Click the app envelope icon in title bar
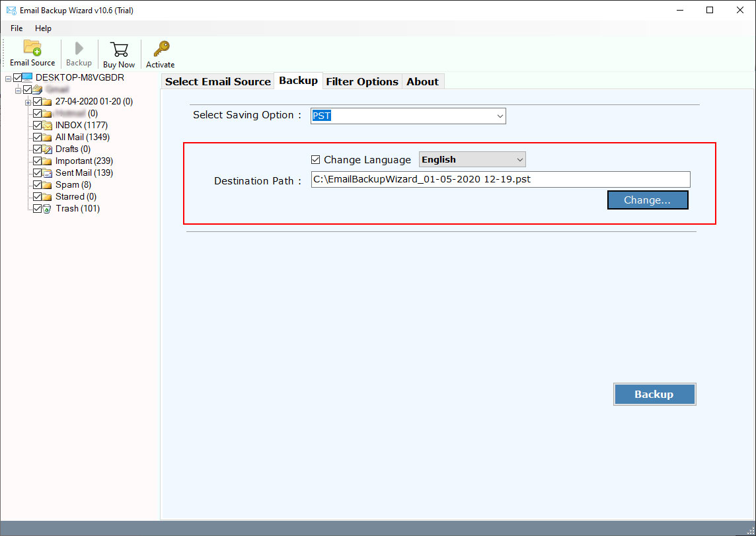The height and width of the screenshot is (536, 756). 11,10
